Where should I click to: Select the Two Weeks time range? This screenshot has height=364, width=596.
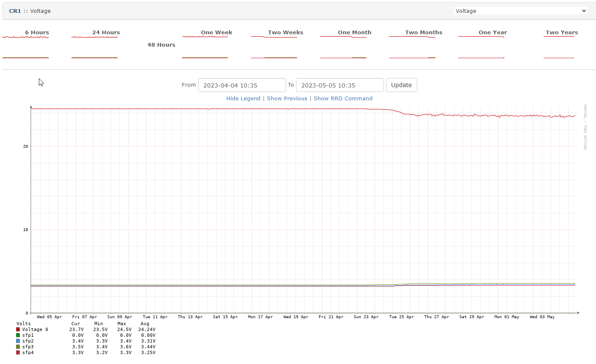coord(286,33)
